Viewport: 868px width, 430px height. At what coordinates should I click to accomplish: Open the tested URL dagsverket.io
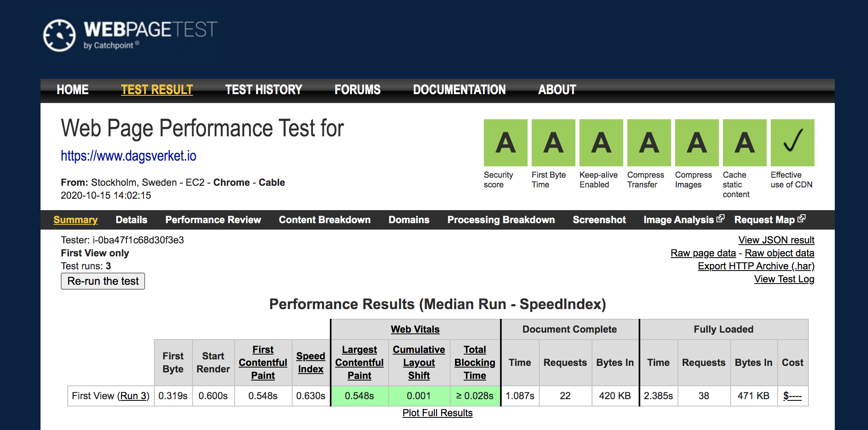click(x=128, y=156)
